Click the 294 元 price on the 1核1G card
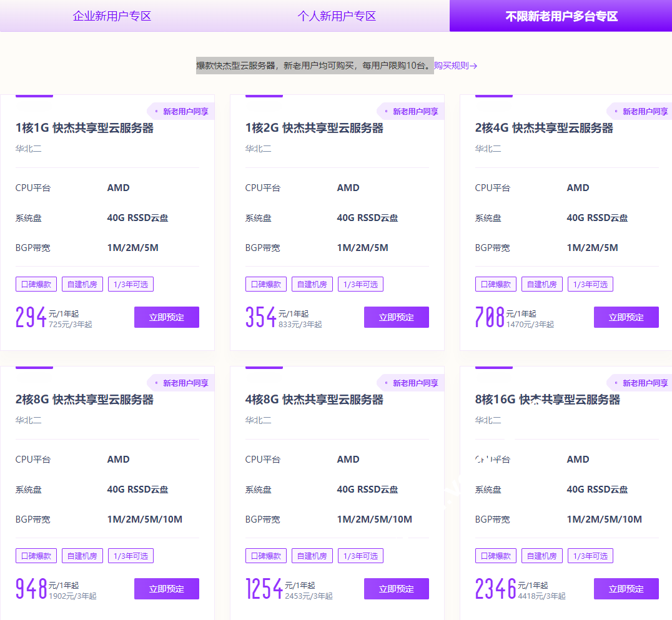Screen dimensions: 672x620 point(31,317)
